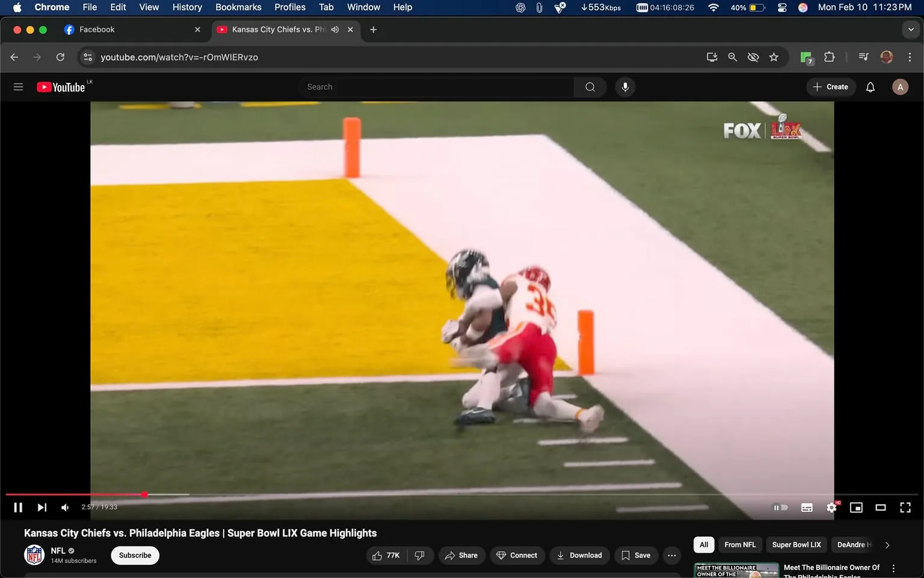
Task: Select the Super Bowl LIX filter chip
Action: coord(796,544)
